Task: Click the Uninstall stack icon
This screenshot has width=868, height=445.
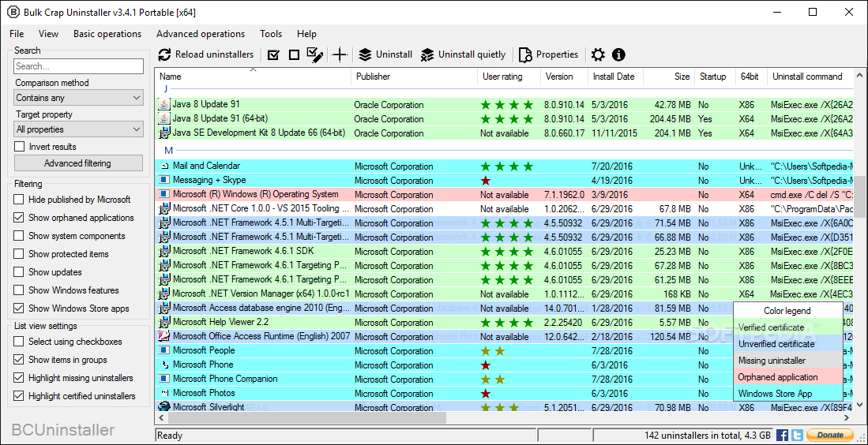Action: point(365,54)
